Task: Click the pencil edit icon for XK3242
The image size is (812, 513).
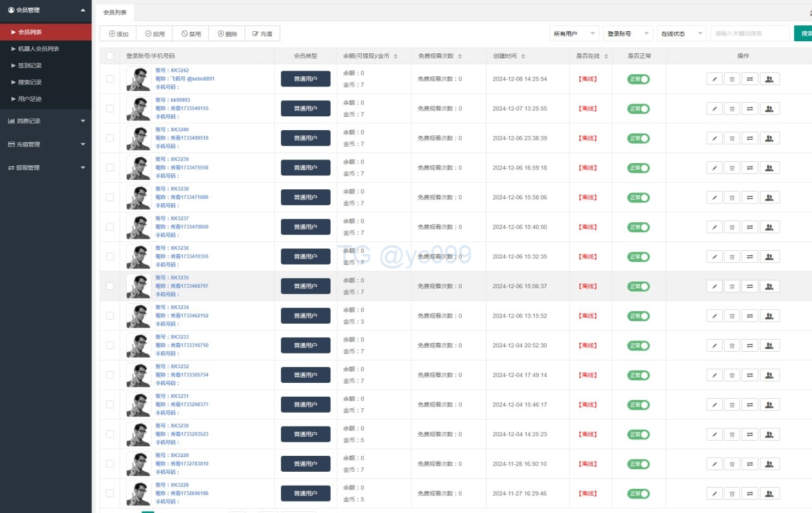Action: tap(714, 79)
